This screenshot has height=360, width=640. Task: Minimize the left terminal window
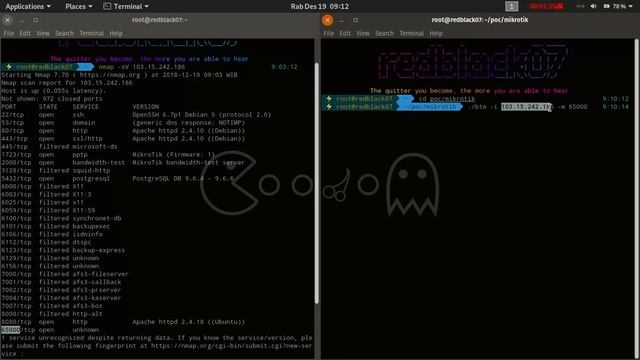point(22,20)
